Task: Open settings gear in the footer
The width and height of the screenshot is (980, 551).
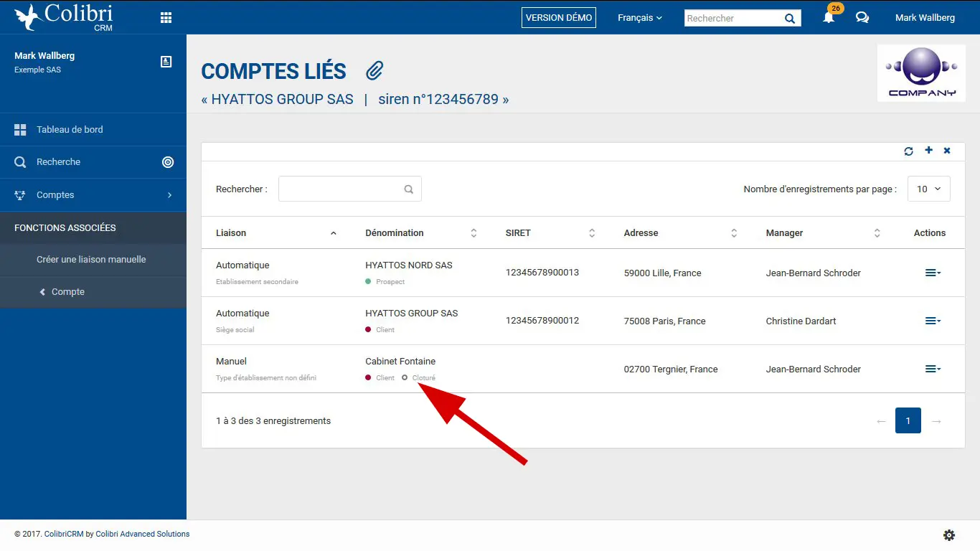Action: click(949, 535)
